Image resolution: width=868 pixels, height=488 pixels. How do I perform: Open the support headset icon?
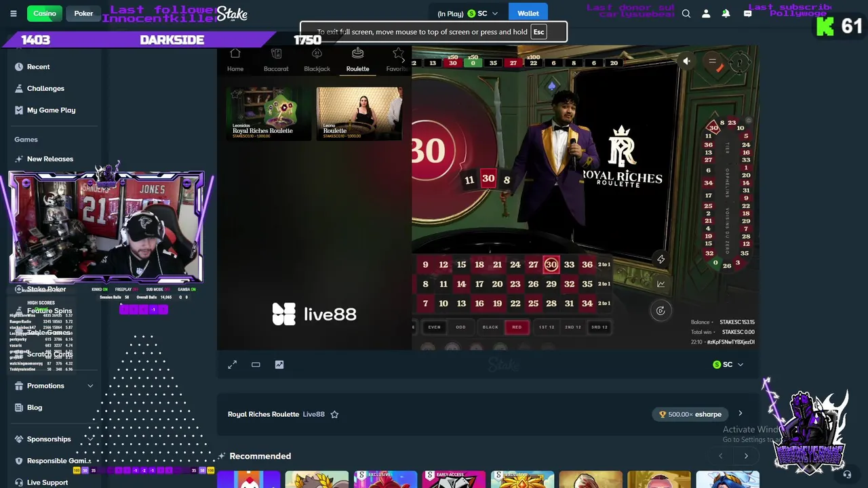click(847, 474)
